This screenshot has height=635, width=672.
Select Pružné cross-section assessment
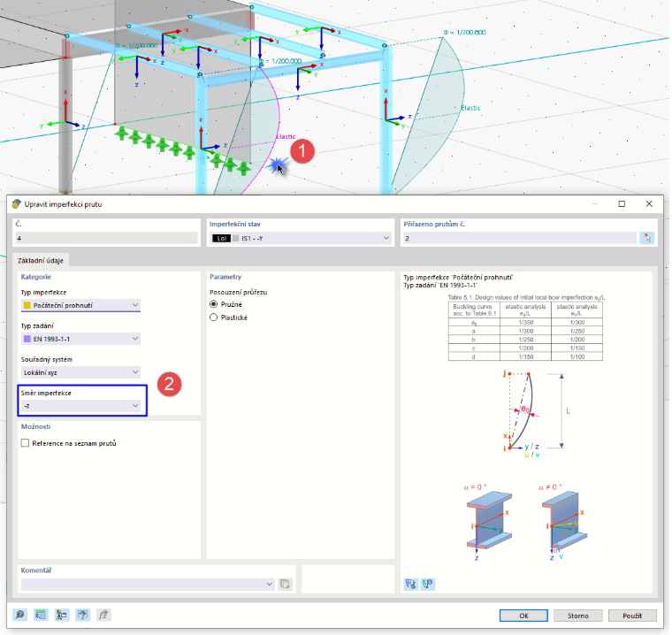tap(214, 304)
